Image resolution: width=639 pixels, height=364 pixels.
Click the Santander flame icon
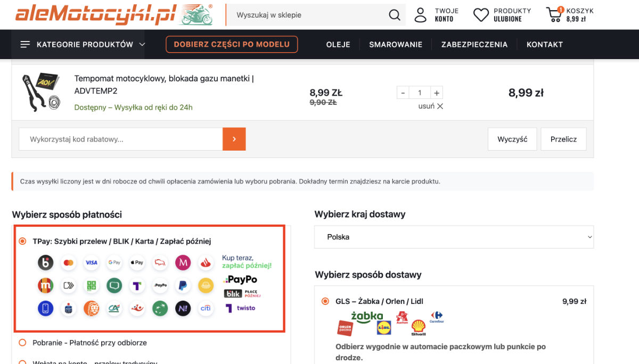[206, 262]
